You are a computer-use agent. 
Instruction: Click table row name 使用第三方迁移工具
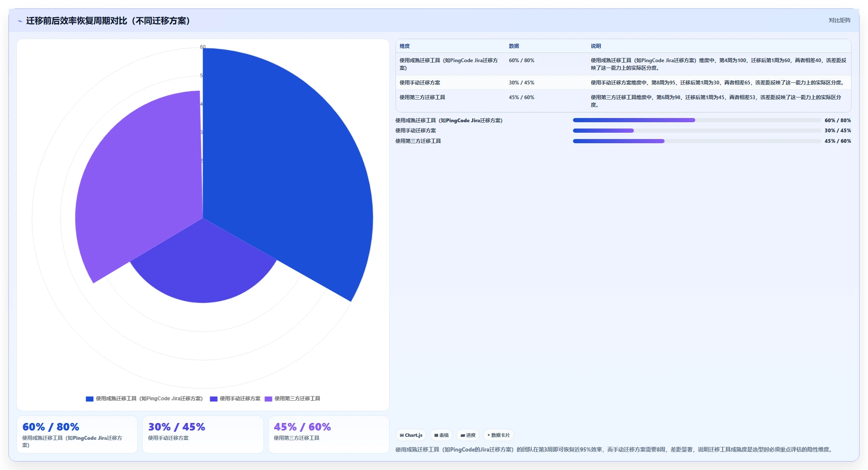pyautogui.click(x=422, y=97)
